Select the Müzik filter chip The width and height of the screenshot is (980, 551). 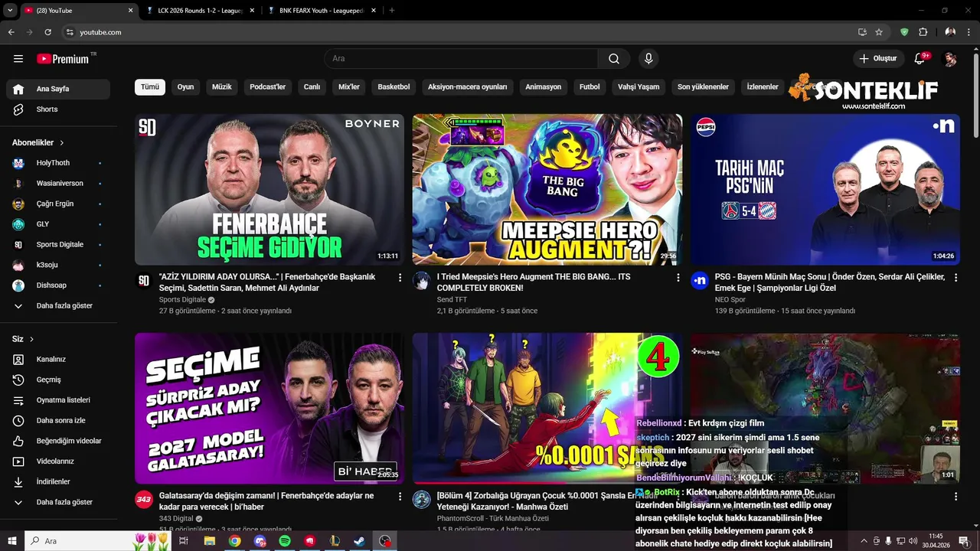221,87
